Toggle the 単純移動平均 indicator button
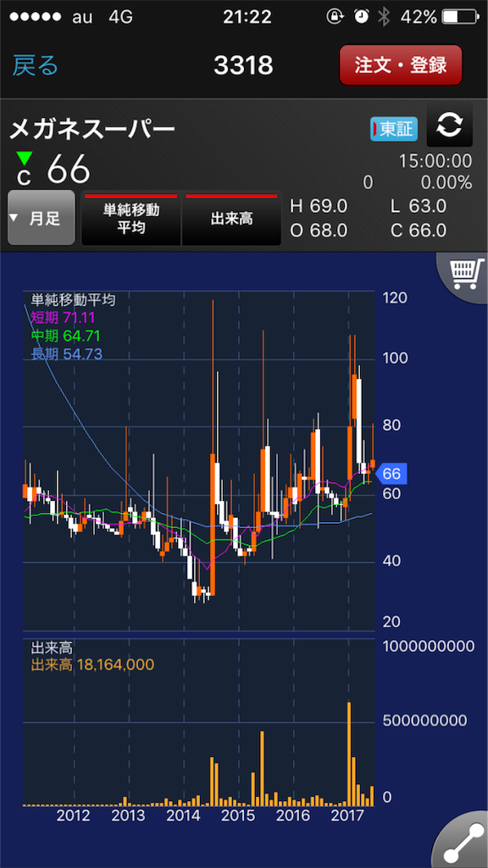This screenshot has width=488, height=868. tap(131, 219)
